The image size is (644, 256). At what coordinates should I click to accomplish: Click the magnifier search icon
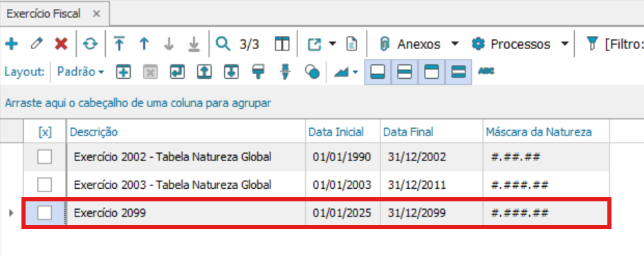(223, 44)
